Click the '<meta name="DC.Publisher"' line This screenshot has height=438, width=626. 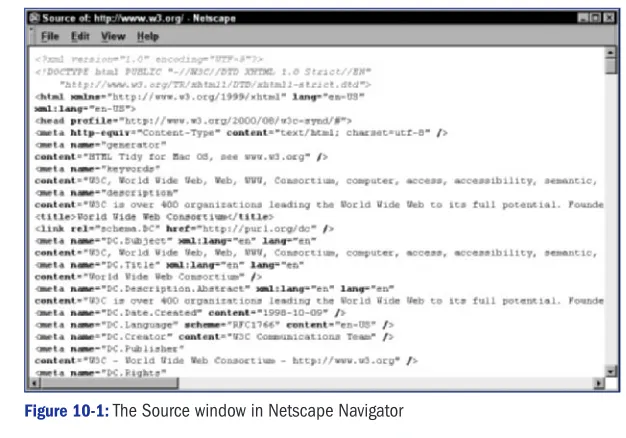point(109,349)
